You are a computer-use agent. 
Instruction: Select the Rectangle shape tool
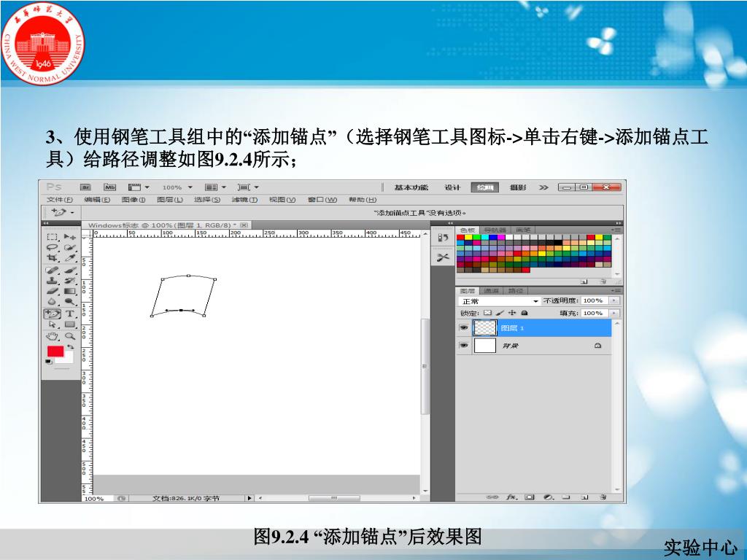[x=70, y=324]
